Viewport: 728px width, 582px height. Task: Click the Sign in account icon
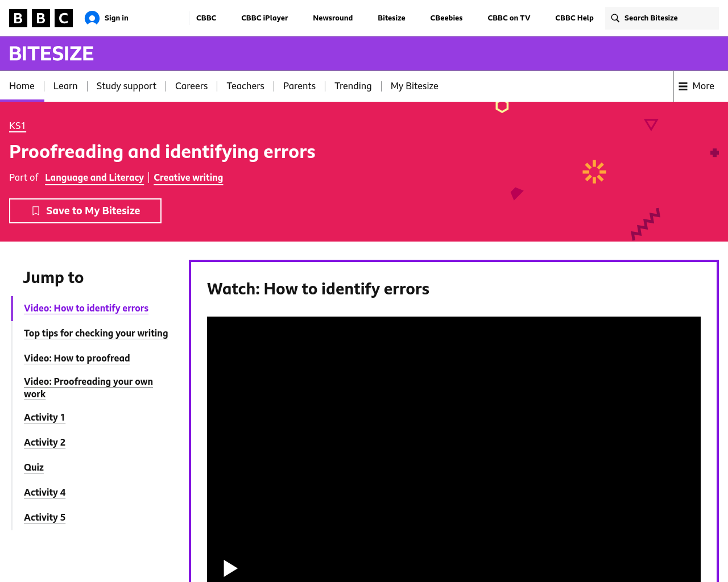92,18
